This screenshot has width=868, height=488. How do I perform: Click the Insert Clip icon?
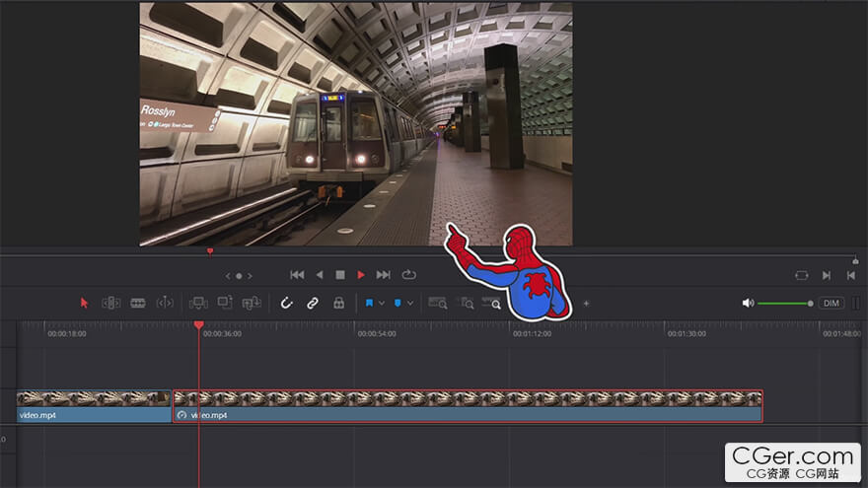198,303
